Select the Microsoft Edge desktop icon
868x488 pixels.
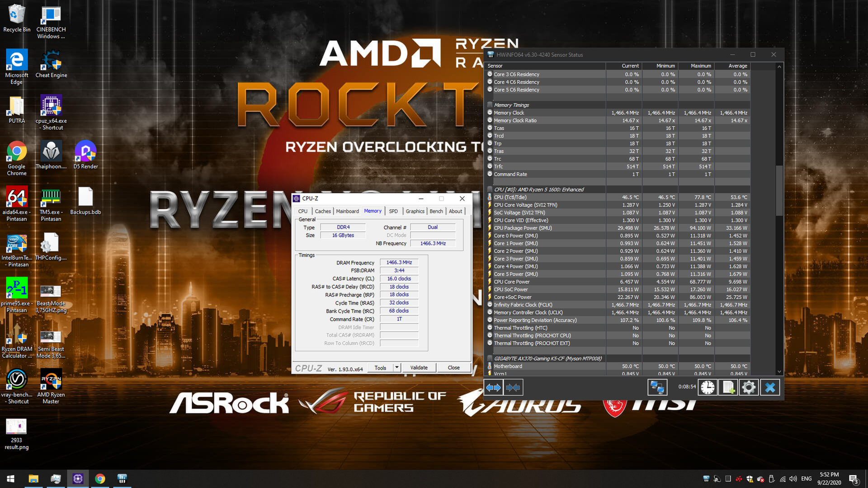click(17, 67)
